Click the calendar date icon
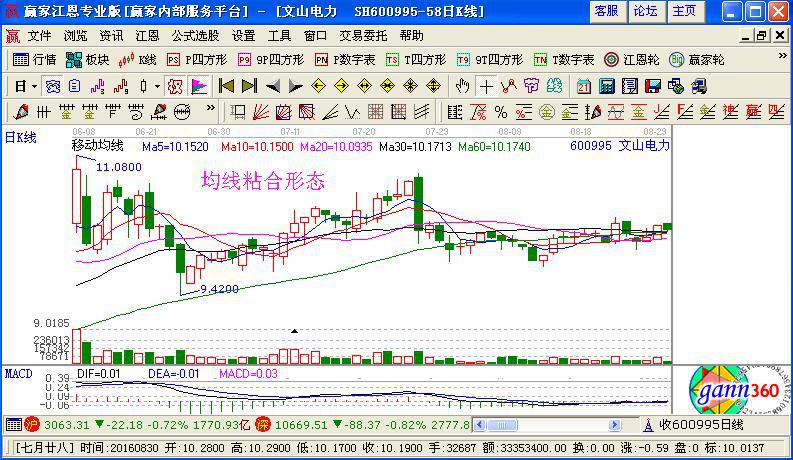The image size is (793, 460). (x=583, y=86)
